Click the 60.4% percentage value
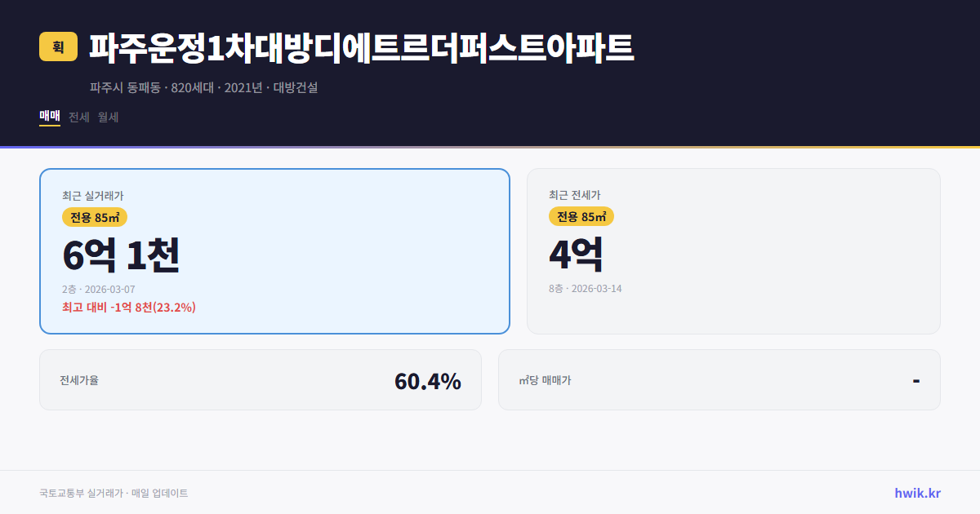 (427, 380)
